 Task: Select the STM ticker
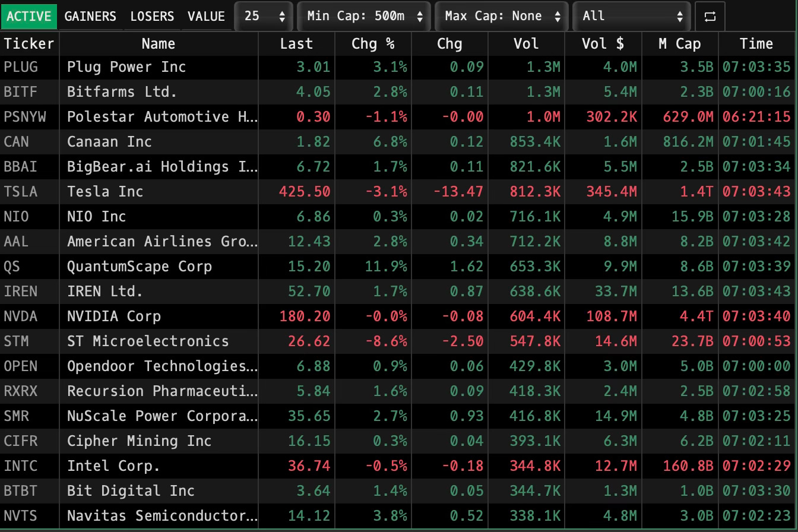coord(16,341)
